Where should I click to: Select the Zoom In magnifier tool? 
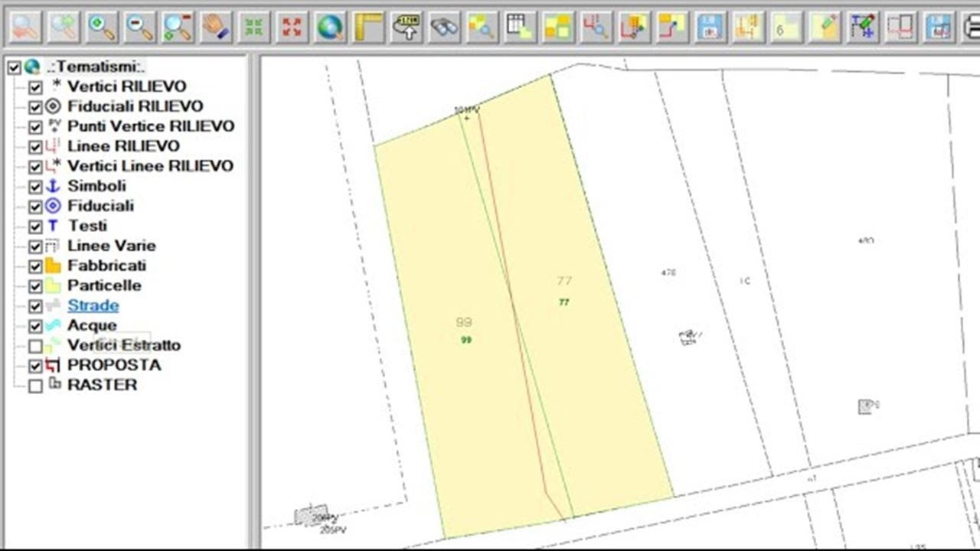coord(102,28)
